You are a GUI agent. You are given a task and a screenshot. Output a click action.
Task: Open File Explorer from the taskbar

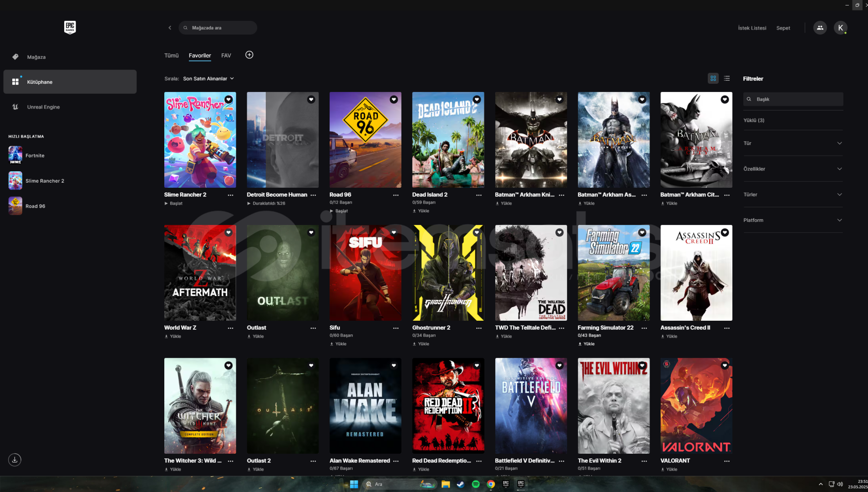point(446,484)
